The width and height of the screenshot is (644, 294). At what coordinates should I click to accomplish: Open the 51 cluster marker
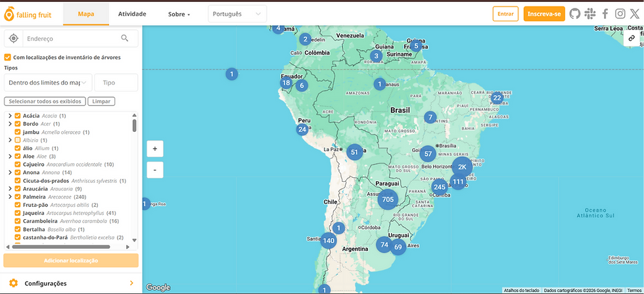point(355,152)
